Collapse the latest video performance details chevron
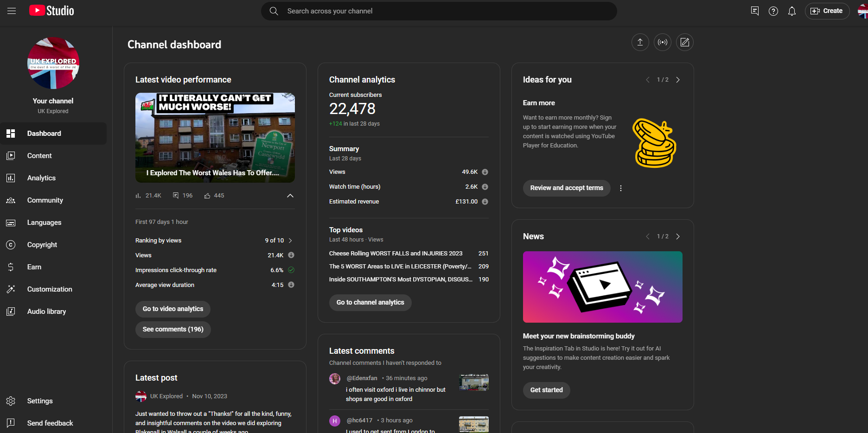Image resolution: width=868 pixels, height=433 pixels. coord(290,196)
